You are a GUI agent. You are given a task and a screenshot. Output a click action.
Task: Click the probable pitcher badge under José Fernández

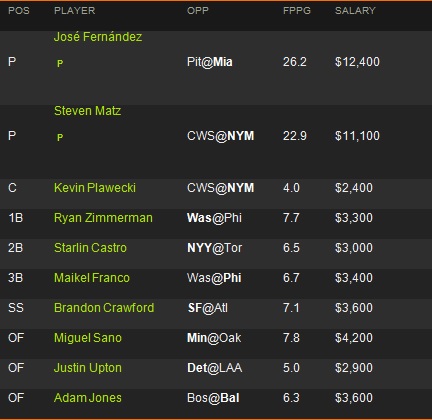click(60, 63)
